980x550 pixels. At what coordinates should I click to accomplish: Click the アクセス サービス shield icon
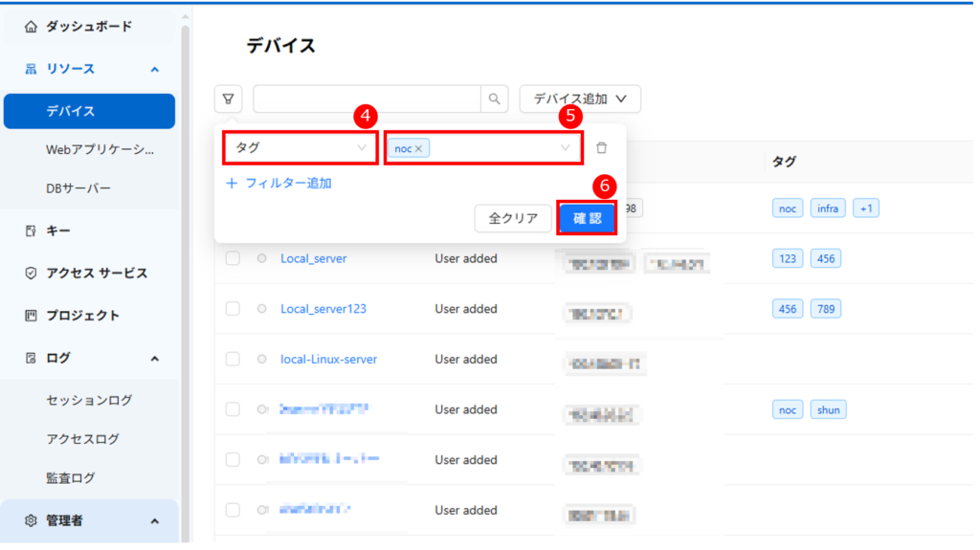coord(31,273)
